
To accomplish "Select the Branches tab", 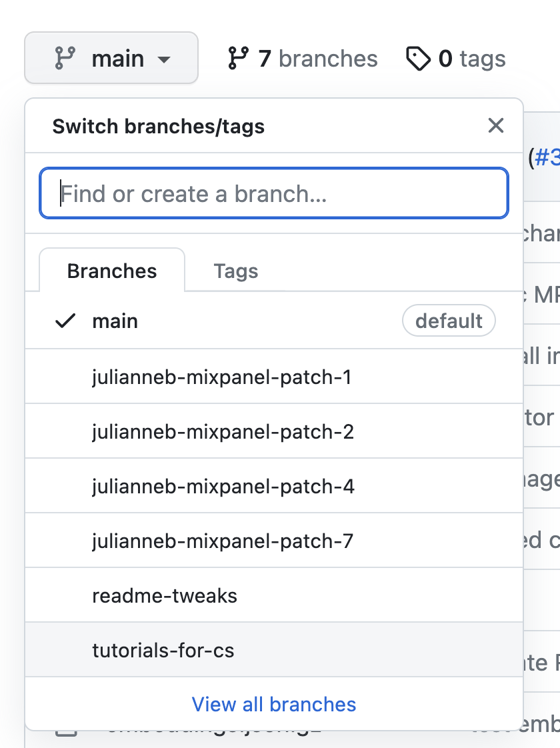I will (x=112, y=271).
